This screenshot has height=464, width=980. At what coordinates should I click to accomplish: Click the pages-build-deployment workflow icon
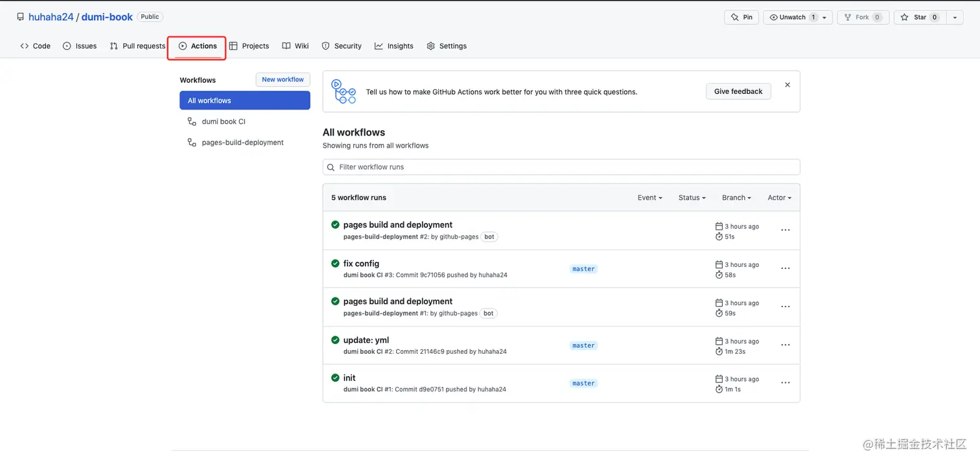coord(192,143)
